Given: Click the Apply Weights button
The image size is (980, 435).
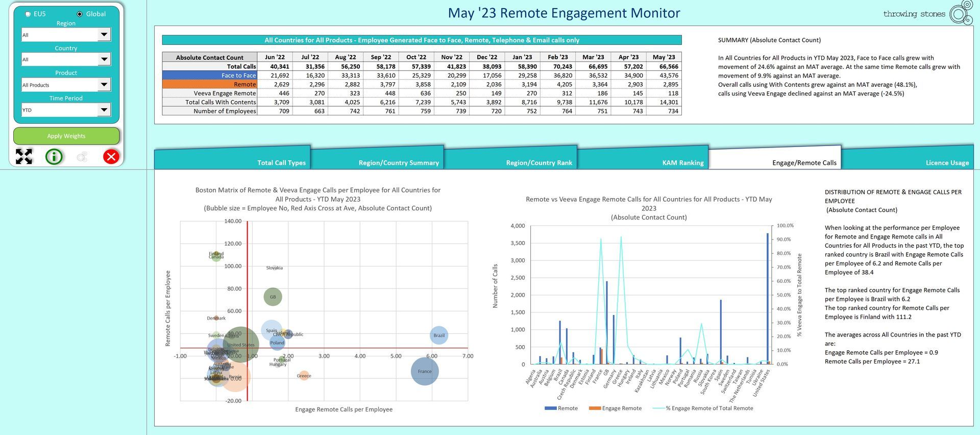Looking at the screenshot, I should tap(66, 136).
